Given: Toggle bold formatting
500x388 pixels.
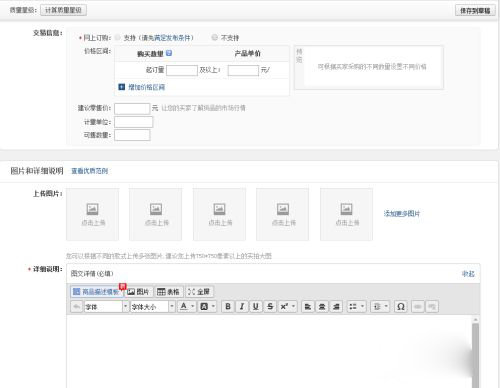Looking at the screenshot, I should [228, 307].
